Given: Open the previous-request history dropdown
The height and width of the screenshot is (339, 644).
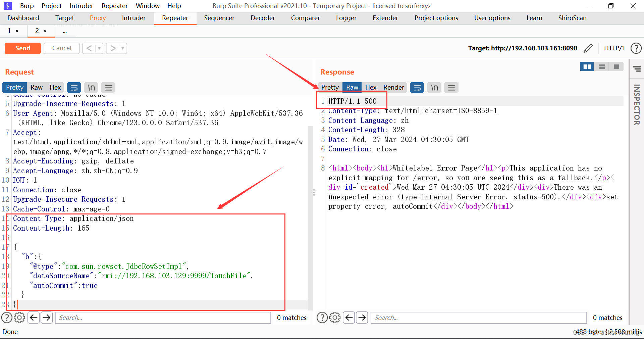Looking at the screenshot, I should (x=98, y=48).
